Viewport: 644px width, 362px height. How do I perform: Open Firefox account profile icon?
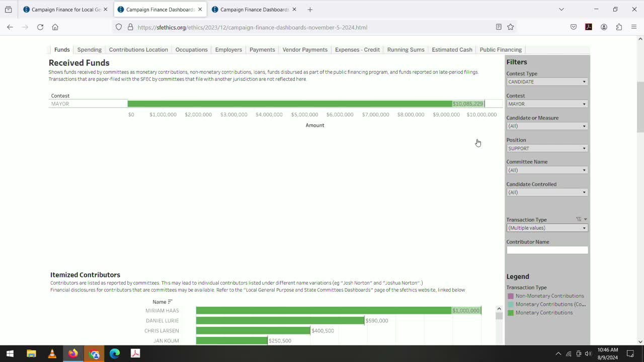[604, 27]
